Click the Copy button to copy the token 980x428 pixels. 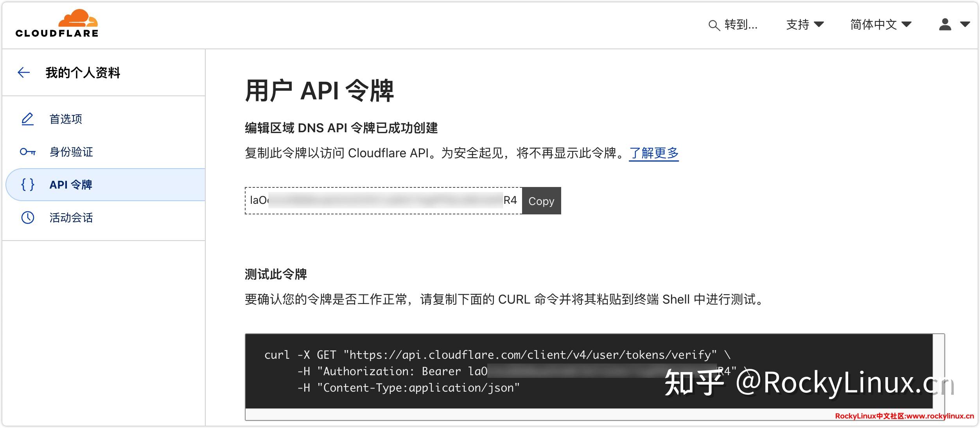(541, 201)
